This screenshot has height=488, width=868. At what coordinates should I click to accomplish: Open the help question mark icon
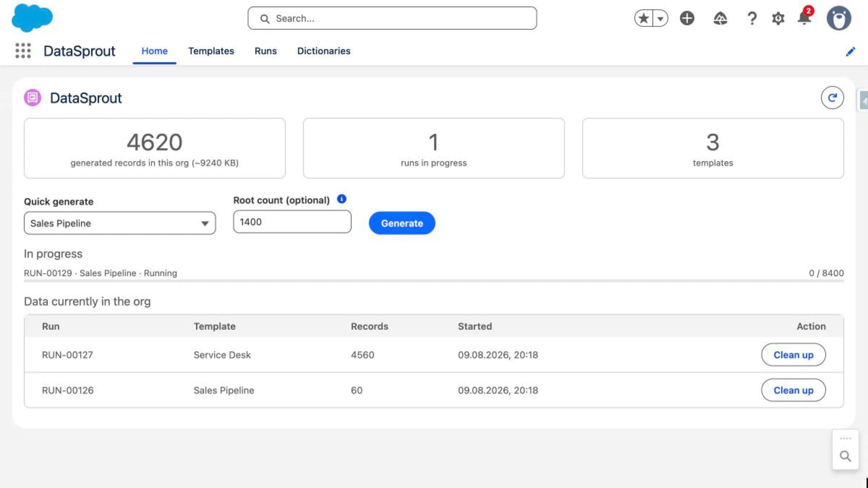pos(752,18)
